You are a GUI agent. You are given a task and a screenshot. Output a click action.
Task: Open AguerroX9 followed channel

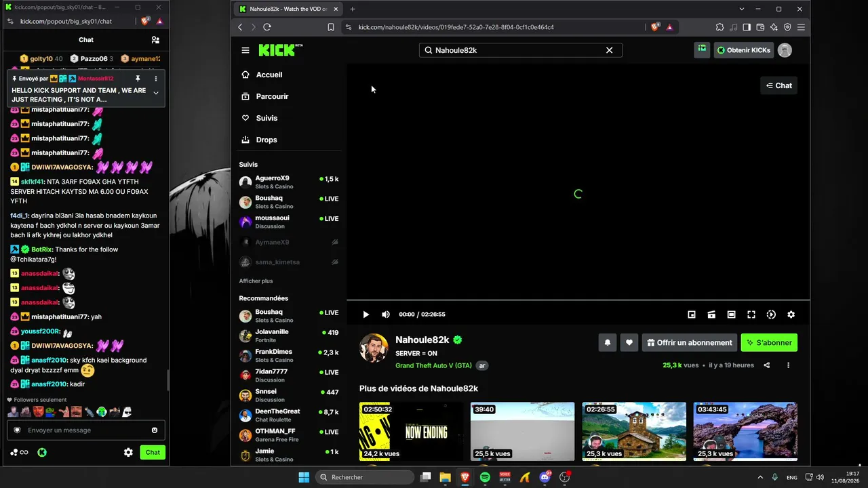pyautogui.click(x=289, y=182)
